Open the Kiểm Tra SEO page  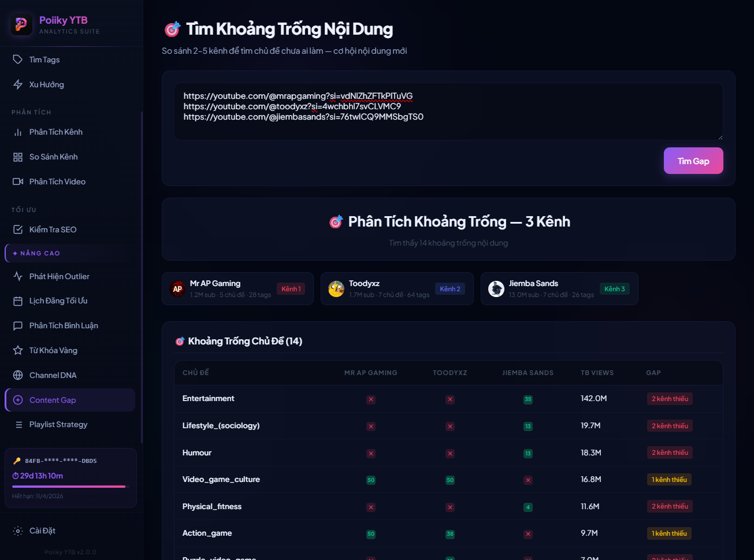click(53, 229)
